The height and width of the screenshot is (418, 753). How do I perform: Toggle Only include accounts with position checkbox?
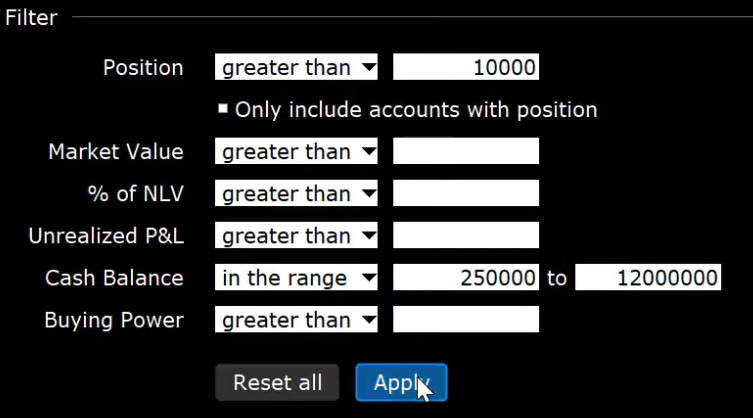224,109
